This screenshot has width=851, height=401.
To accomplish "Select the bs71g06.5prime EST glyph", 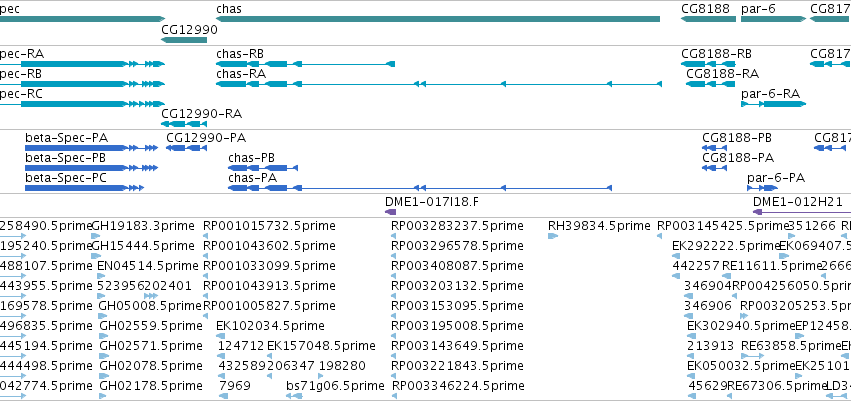I will (x=294, y=397).
